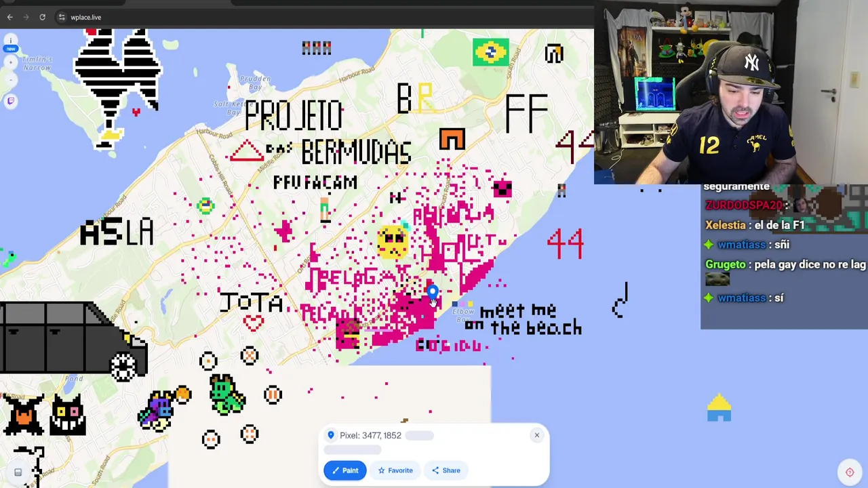Click chat username Grugeto

726,264
